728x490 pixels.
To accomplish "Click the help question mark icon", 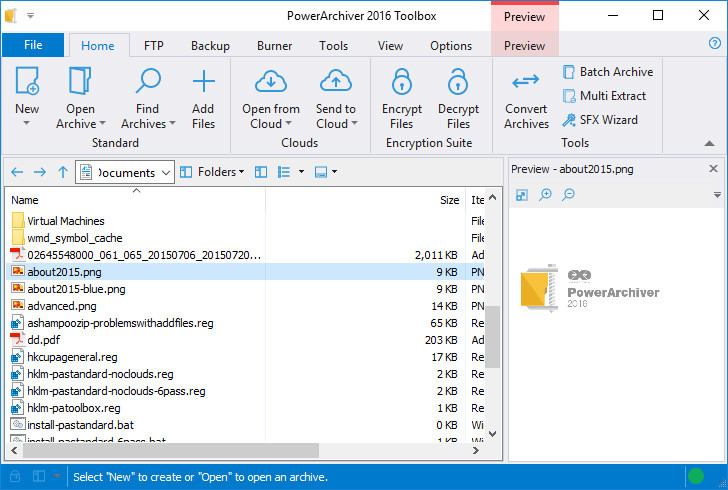I will (715, 43).
